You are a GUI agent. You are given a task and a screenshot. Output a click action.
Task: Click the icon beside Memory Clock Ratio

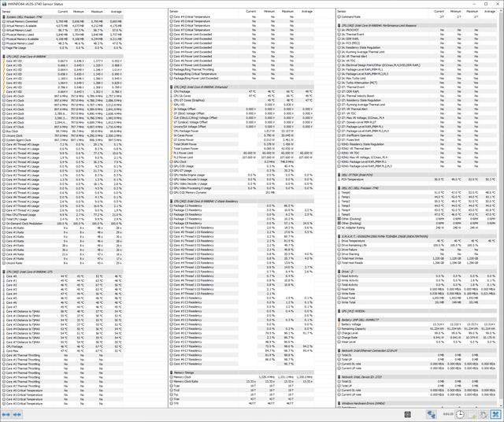point(172,381)
